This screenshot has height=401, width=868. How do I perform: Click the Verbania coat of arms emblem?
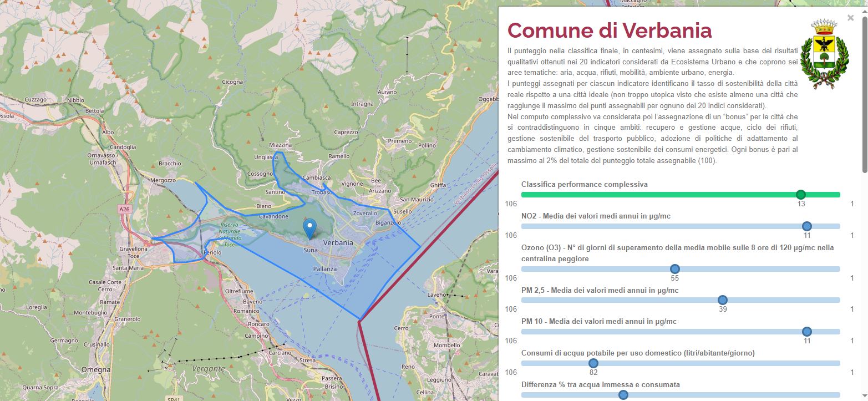click(824, 54)
